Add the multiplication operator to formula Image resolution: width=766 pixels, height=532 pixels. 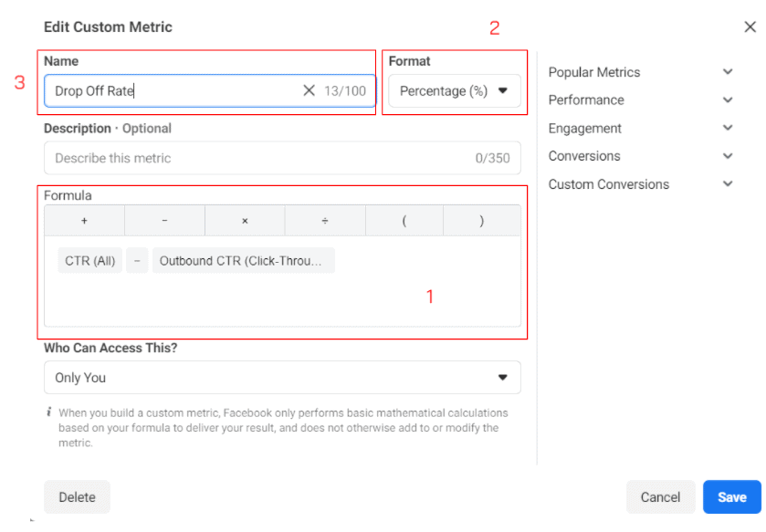pyautogui.click(x=245, y=221)
